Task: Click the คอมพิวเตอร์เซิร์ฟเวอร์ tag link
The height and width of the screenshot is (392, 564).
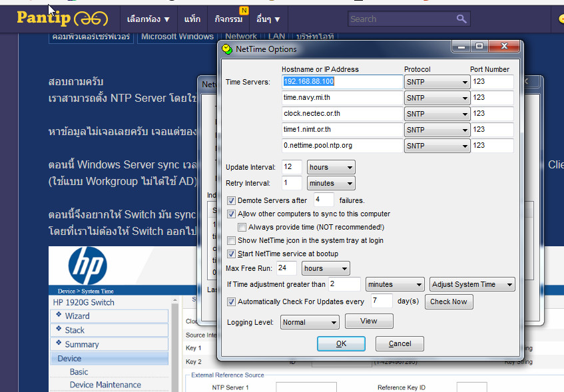Action: point(91,37)
